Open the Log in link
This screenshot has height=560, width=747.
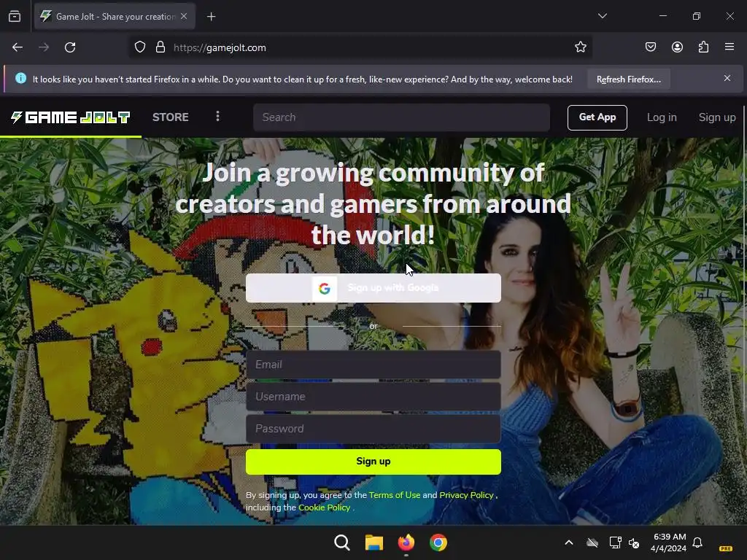point(661,117)
